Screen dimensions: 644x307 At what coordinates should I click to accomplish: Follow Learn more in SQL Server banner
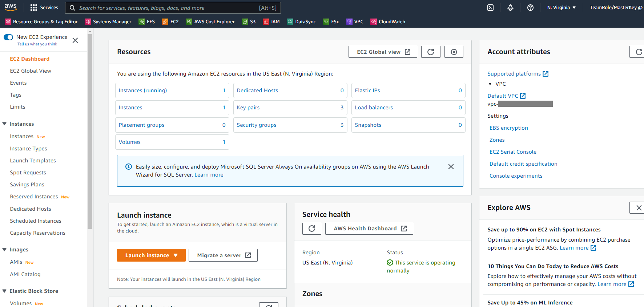pyautogui.click(x=209, y=175)
